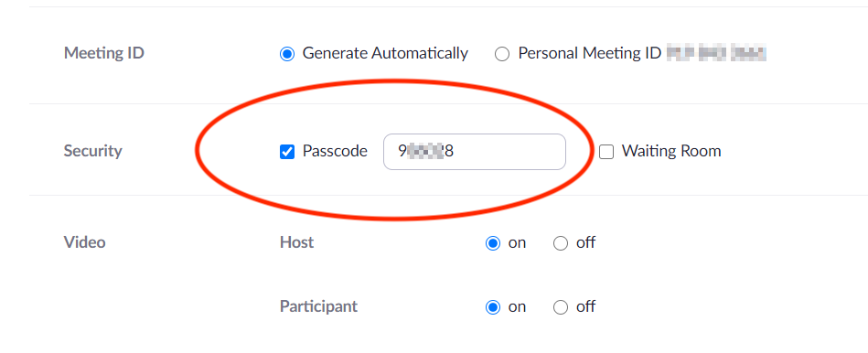Set Host video to off
868x353 pixels.
click(561, 243)
